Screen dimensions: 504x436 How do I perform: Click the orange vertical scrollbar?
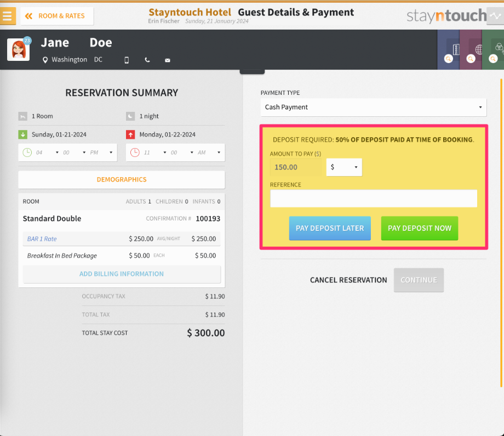point(501,233)
